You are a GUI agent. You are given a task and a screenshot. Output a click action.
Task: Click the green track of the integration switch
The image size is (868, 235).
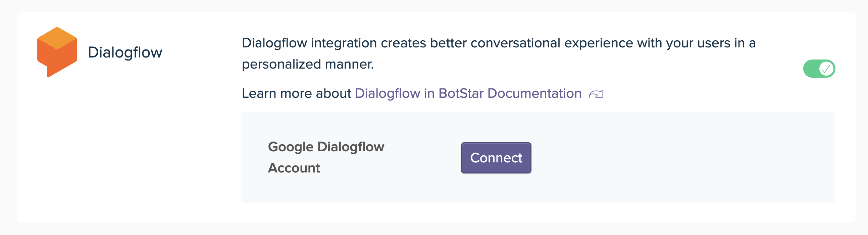(811, 69)
